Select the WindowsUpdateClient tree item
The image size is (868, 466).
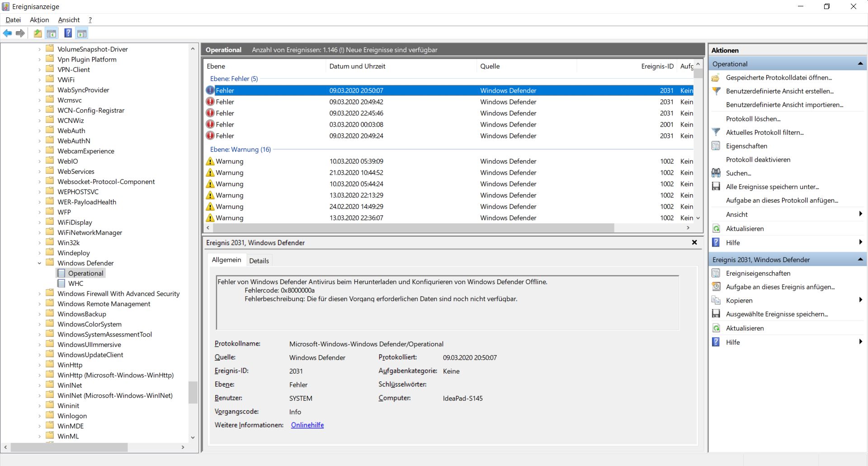point(90,355)
